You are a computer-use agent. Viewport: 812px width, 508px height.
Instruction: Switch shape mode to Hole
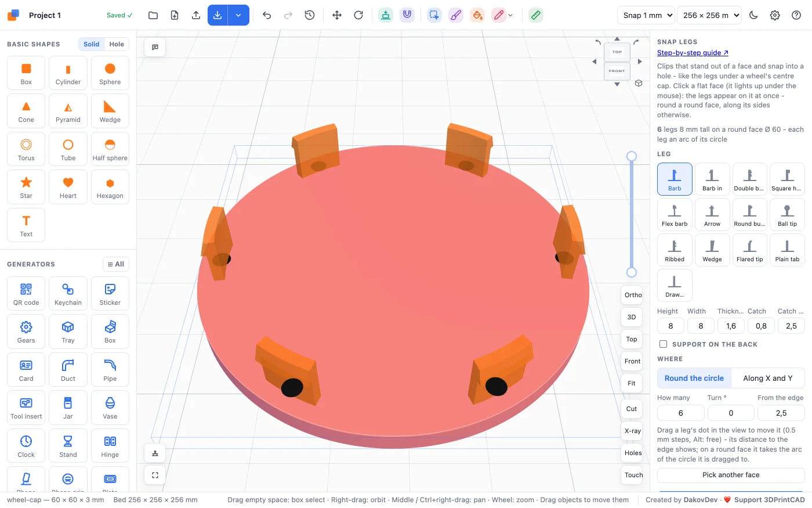tap(117, 44)
